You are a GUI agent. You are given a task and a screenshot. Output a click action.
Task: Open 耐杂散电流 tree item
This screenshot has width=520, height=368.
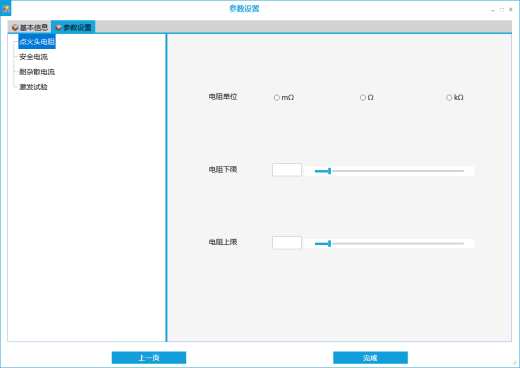(x=37, y=72)
